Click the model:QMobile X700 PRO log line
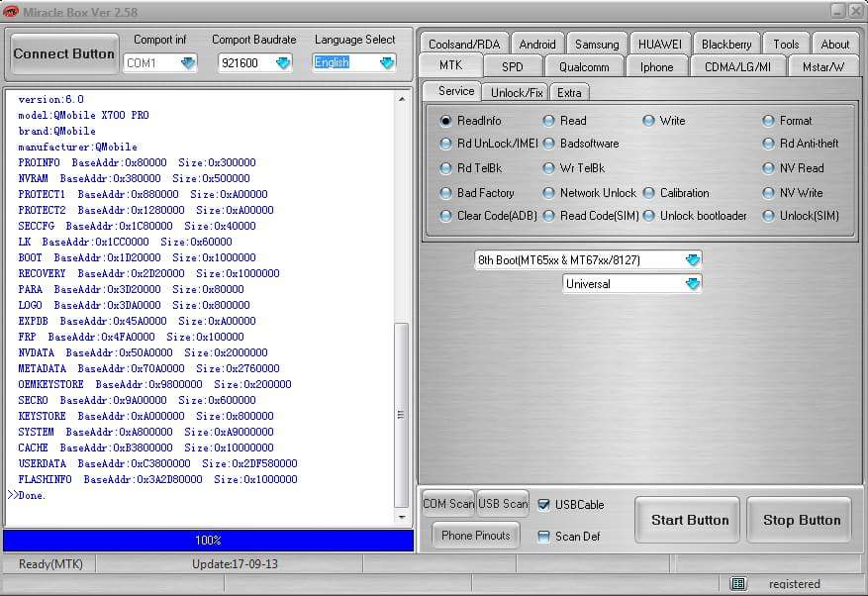The width and height of the screenshot is (868, 596). [x=83, y=115]
